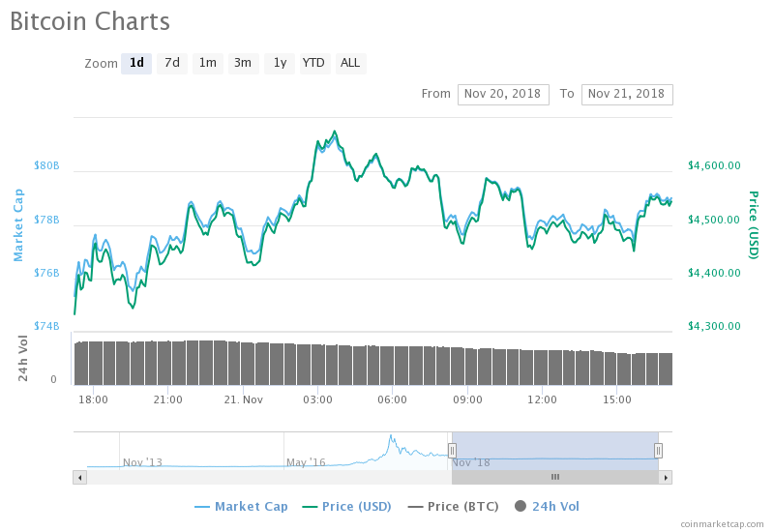Click the navigator scrollbar right arrow
The image size is (774, 532).
coord(666,477)
